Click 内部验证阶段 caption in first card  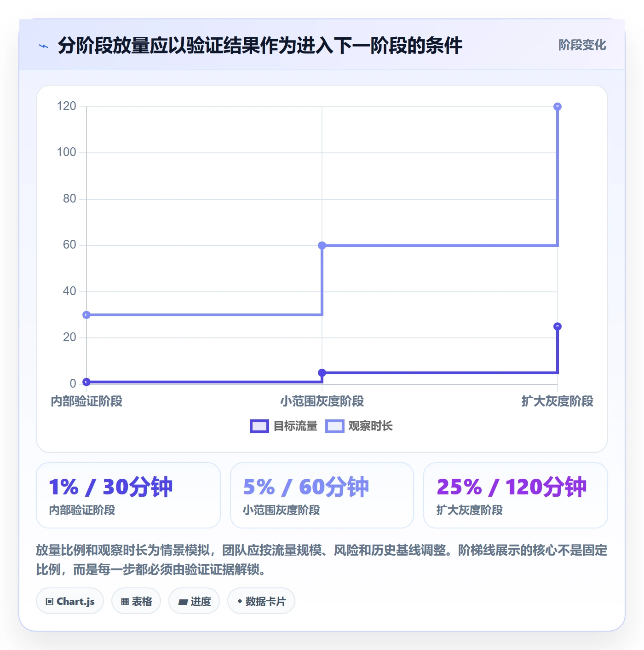[82, 511]
